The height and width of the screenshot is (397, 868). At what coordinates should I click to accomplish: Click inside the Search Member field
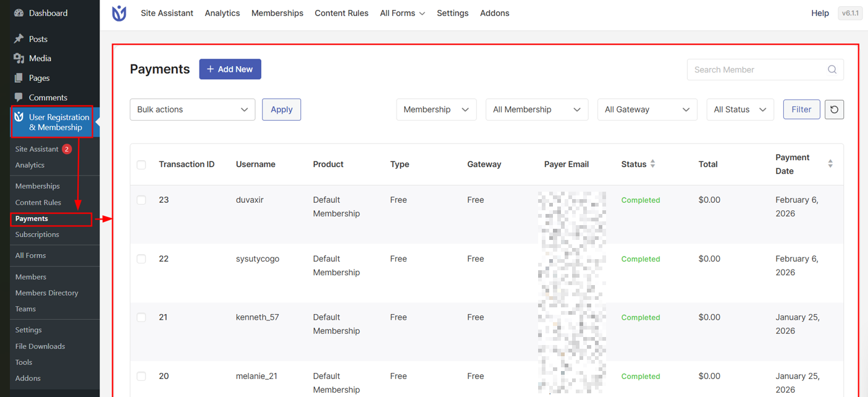coord(754,69)
